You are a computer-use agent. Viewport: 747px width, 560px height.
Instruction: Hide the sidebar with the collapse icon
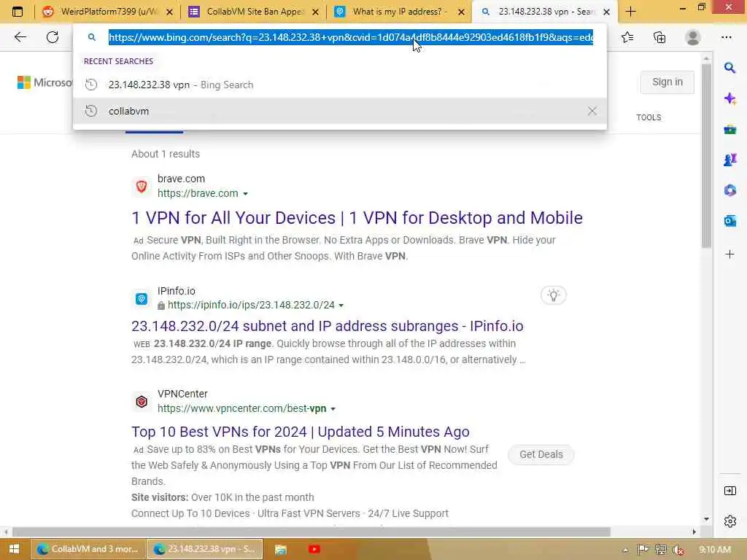coord(729,491)
